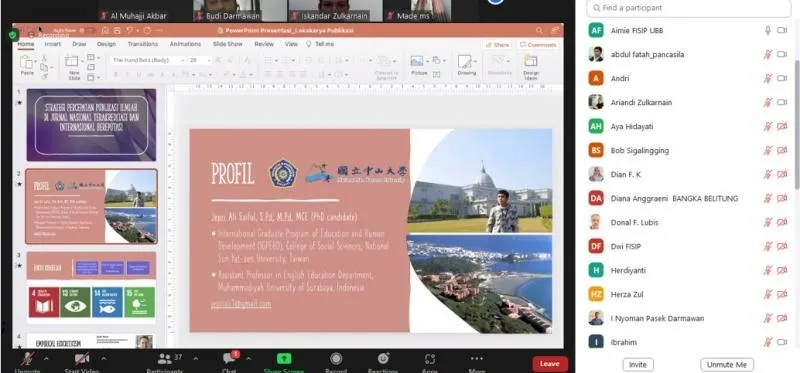
Task: Switch to the Design ribbon tab
Action: point(106,44)
